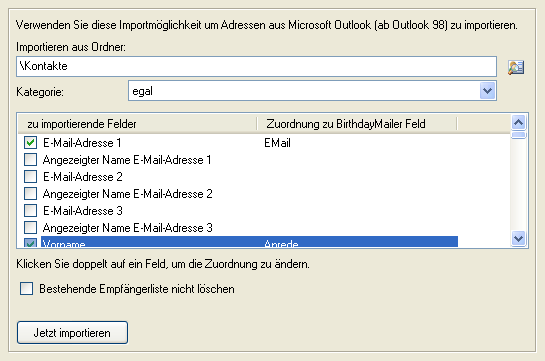Screen dimensions: 545x361
Task: Expand the Kategorie dropdown arrow
Action: pos(487,91)
